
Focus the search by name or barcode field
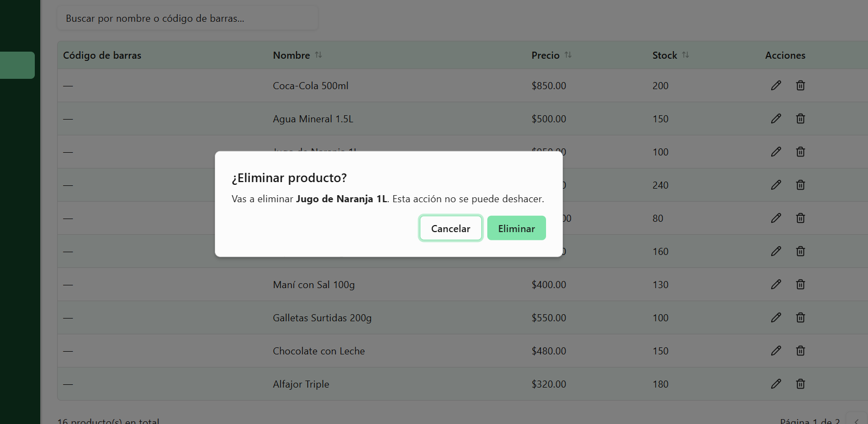click(188, 18)
